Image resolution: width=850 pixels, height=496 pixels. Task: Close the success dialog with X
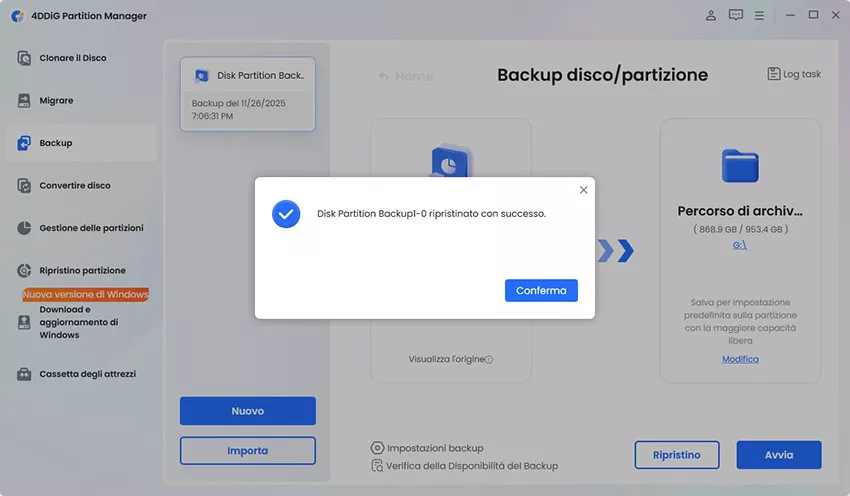click(583, 190)
